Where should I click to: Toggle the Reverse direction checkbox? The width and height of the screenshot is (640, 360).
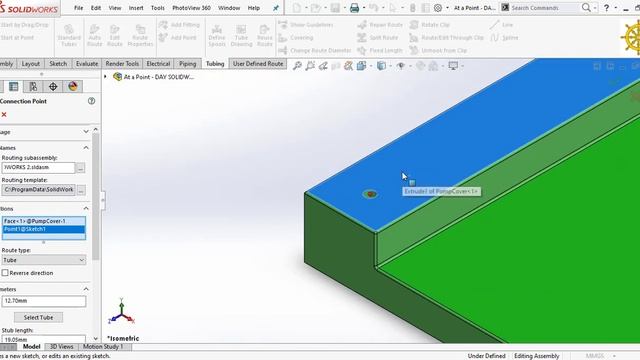click(x=5, y=273)
